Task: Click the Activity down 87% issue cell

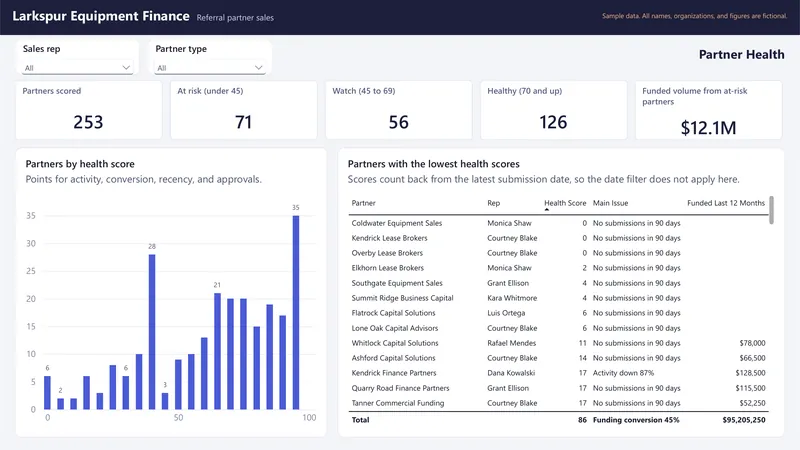Action: point(623,373)
